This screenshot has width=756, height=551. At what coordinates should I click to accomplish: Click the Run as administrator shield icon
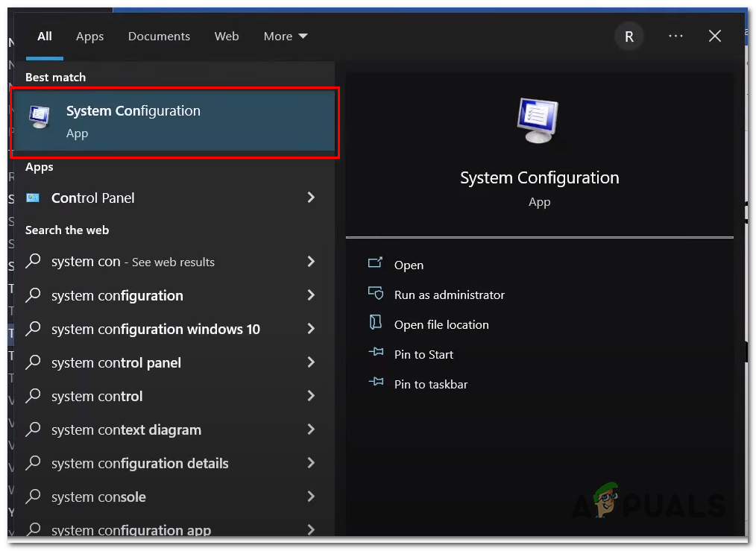pyautogui.click(x=375, y=294)
